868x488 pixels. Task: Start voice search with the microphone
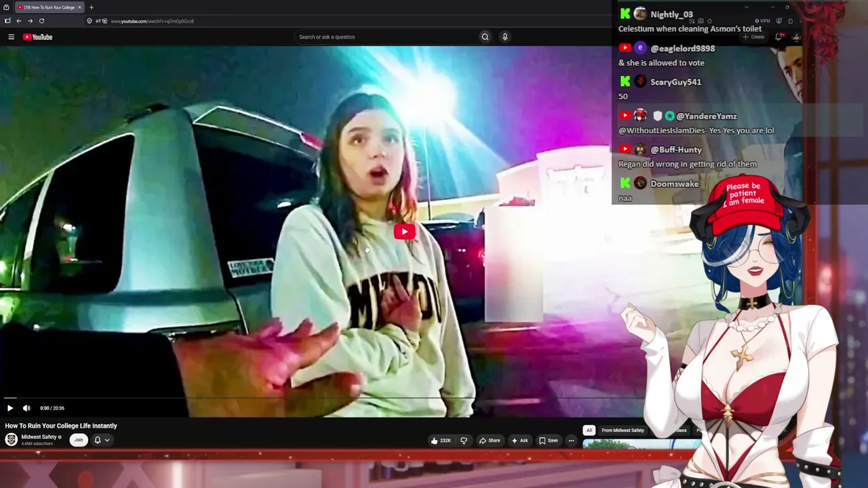point(505,37)
